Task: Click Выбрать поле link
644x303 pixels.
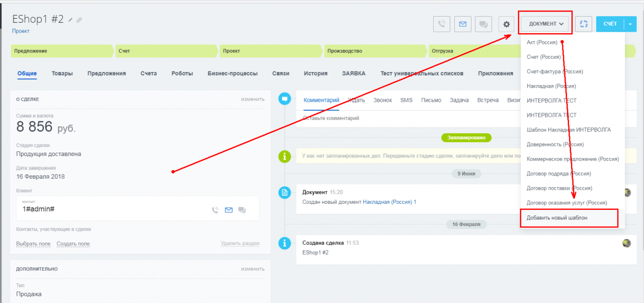Action: point(33,244)
